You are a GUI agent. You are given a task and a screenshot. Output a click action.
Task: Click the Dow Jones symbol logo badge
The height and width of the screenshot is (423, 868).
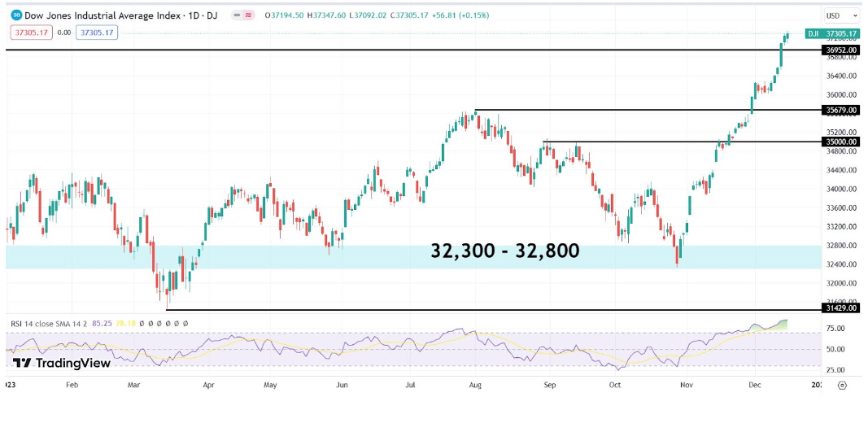[x=16, y=15]
